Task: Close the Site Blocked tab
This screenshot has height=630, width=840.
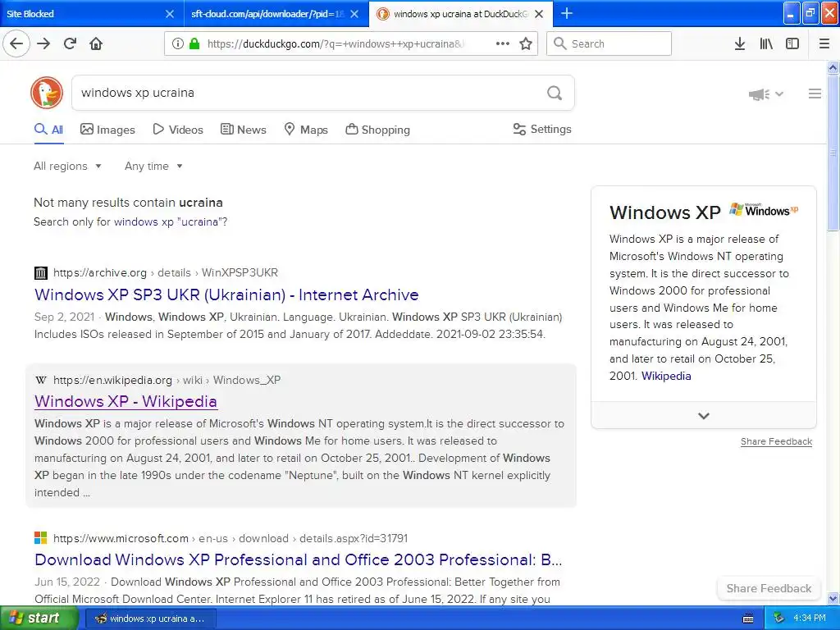Action: [x=169, y=14]
